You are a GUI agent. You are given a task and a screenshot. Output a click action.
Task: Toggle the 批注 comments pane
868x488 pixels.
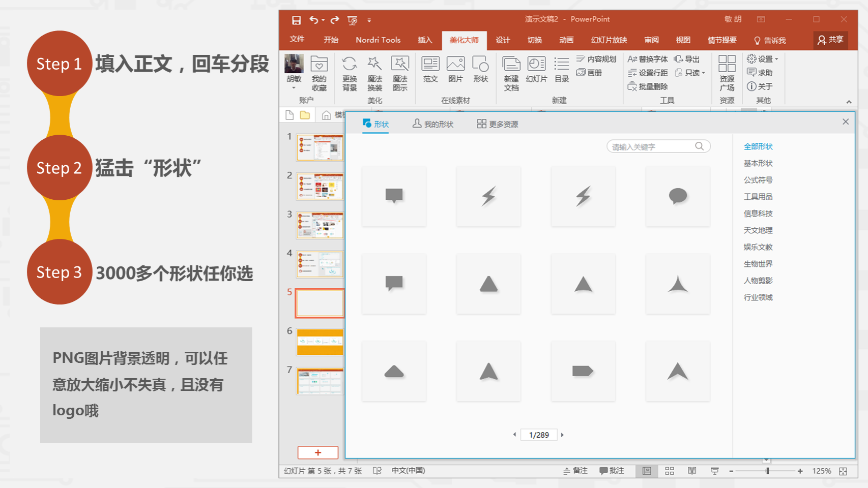click(x=612, y=471)
